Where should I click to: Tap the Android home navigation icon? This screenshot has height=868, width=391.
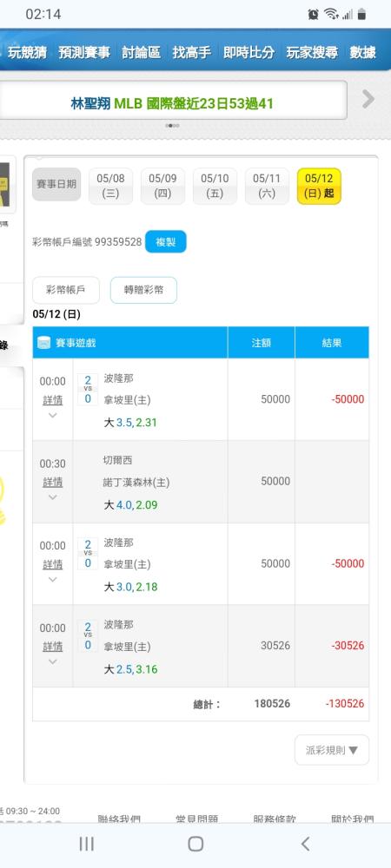tap(195, 844)
